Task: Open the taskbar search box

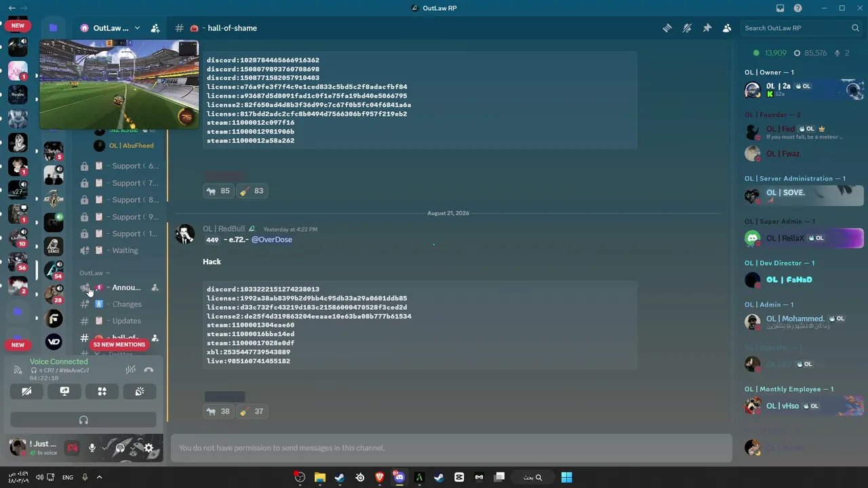Action: tap(532, 477)
